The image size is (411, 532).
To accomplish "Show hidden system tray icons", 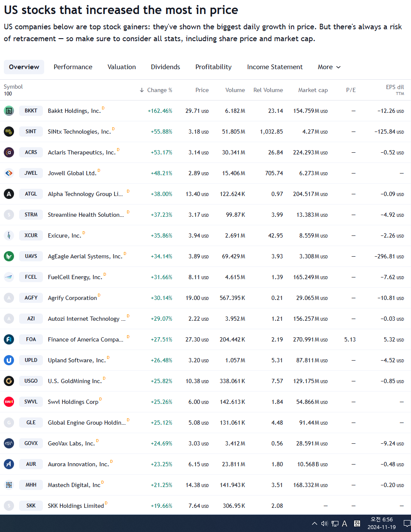I will (x=315, y=524).
